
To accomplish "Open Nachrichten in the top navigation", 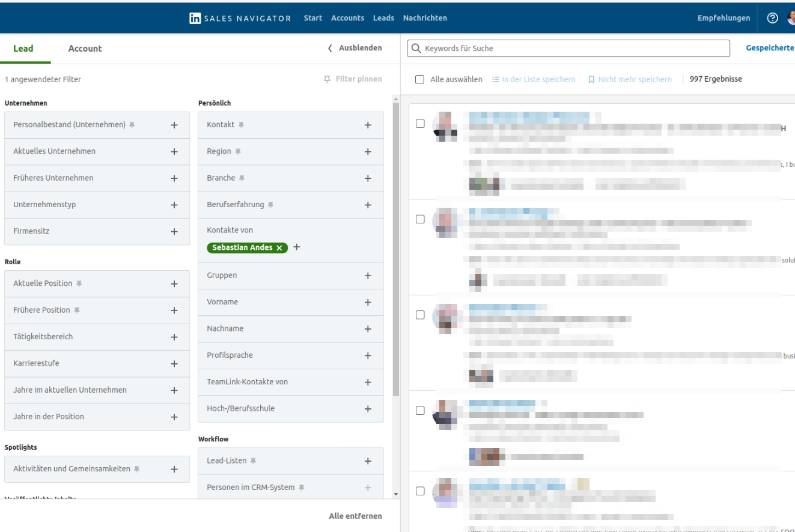I will tap(425, 18).
